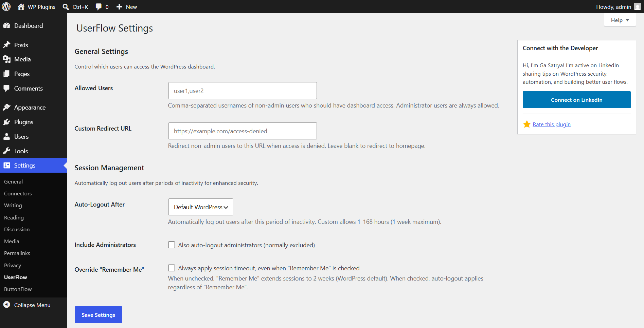Select ButtonFlow in the Settings submenu
Viewport: 644px width, 328px height.
pyautogui.click(x=18, y=289)
